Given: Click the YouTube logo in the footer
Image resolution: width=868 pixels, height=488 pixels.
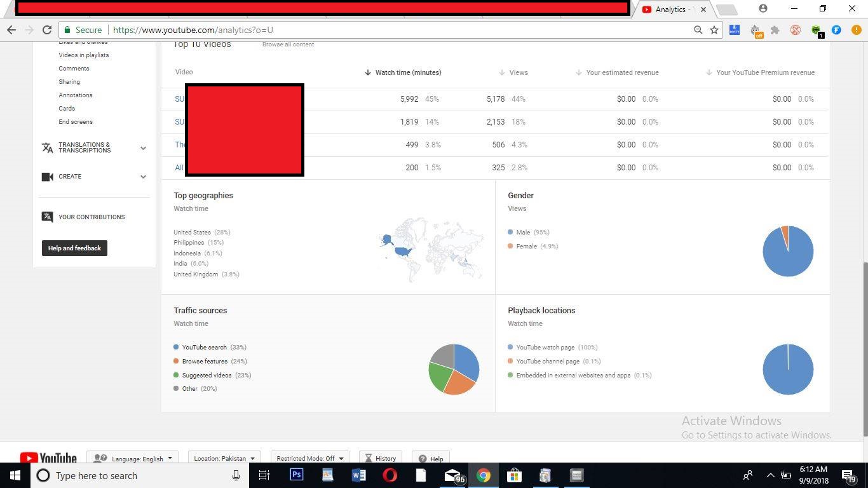Looking at the screenshot, I should [x=48, y=458].
